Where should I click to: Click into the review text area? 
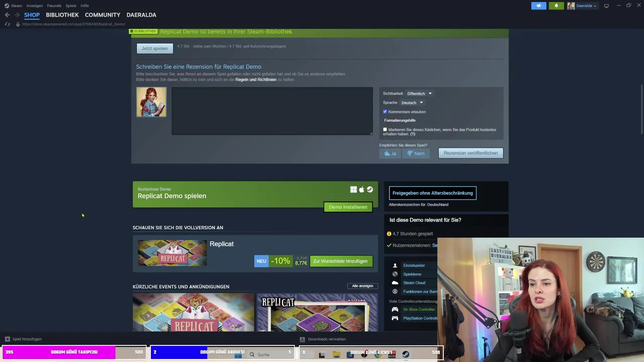click(x=272, y=111)
